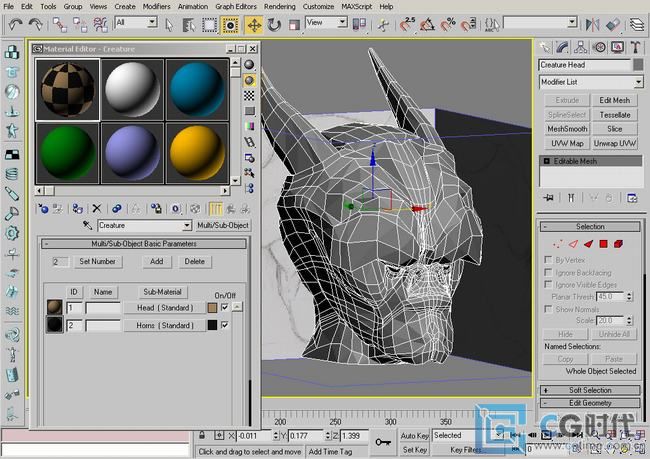Click the Unwrap UVW modifier button
The image size is (650, 459).
pyautogui.click(x=614, y=143)
